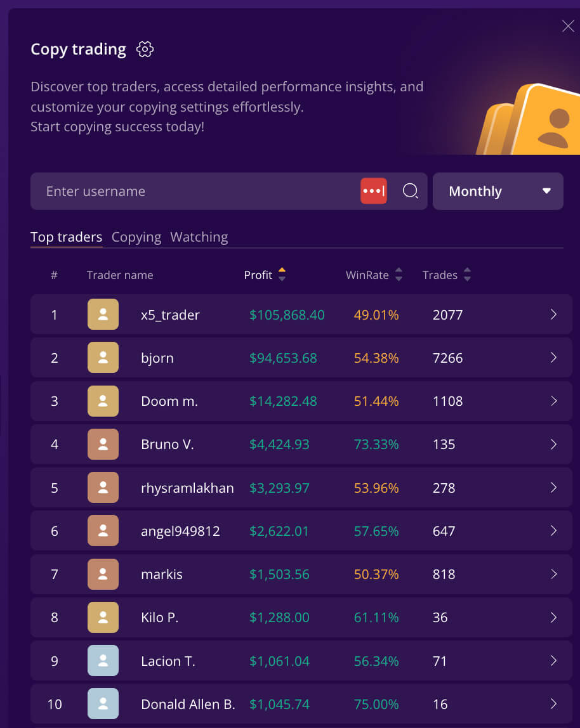This screenshot has height=728, width=580.
Task: Click Bruno V.'s avatar icon
Action: [103, 444]
